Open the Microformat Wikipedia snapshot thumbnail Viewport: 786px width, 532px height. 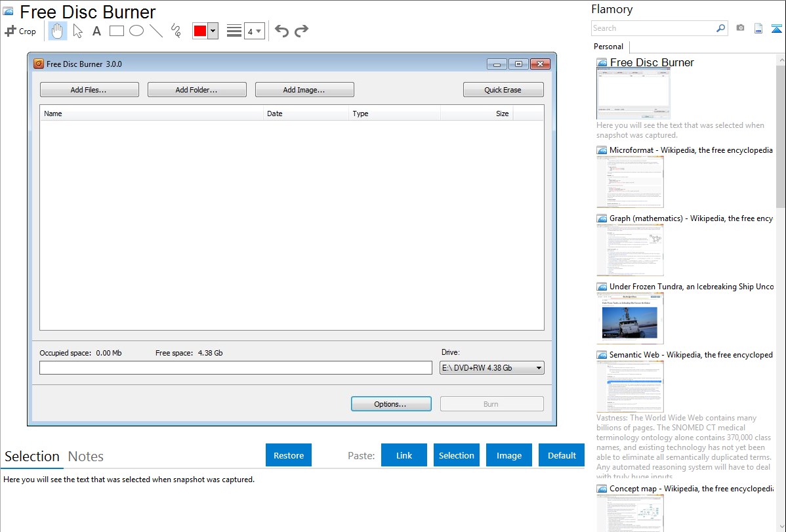coord(630,182)
